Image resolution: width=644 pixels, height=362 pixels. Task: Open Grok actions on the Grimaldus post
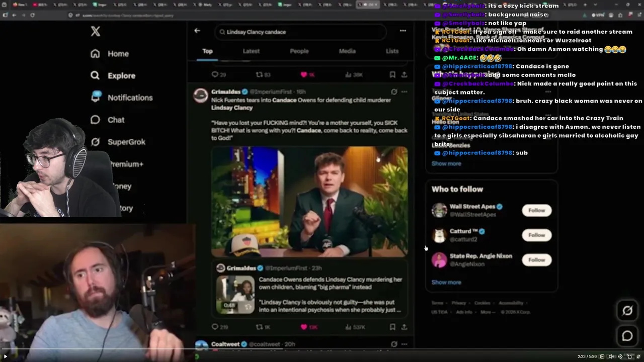pos(394,92)
